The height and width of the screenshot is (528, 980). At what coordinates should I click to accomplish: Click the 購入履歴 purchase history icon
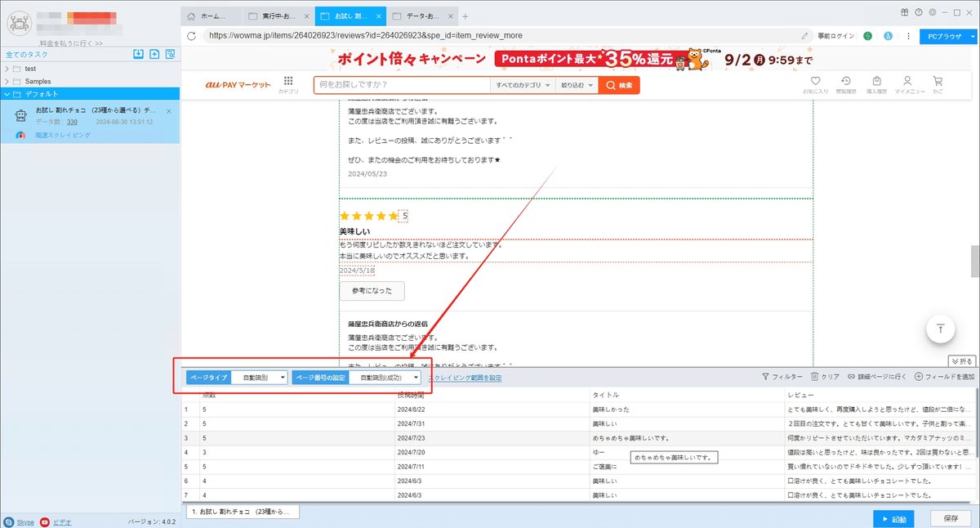tap(876, 81)
